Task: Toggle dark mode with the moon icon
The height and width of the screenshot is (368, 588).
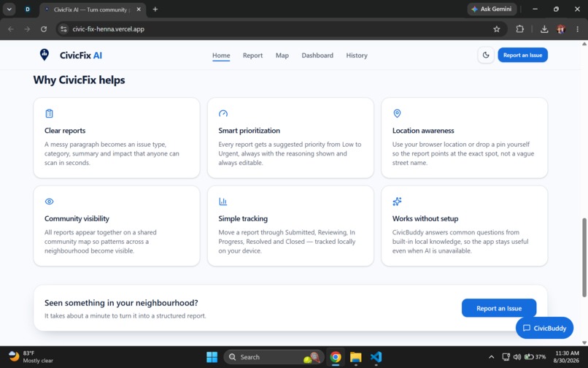Action: [486, 55]
